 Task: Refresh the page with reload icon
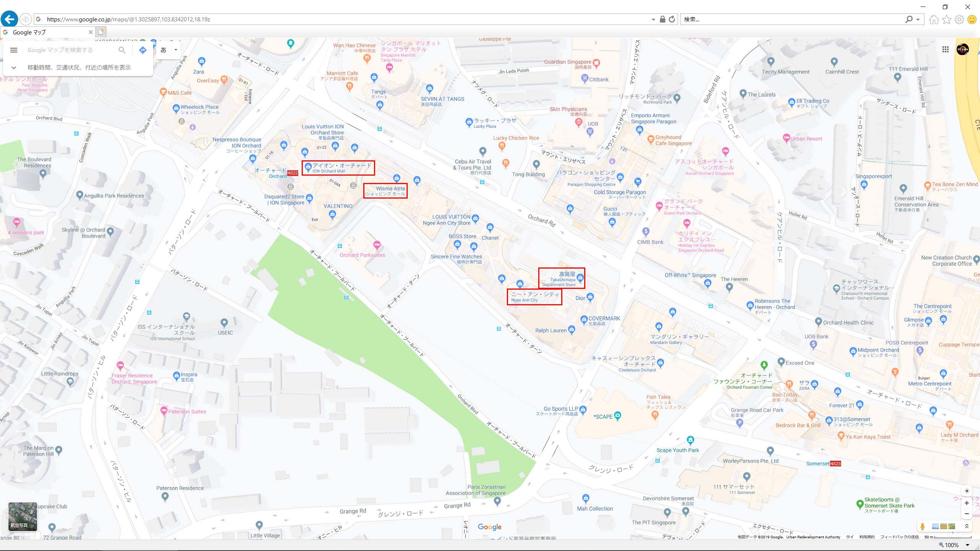[x=672, y=19]
